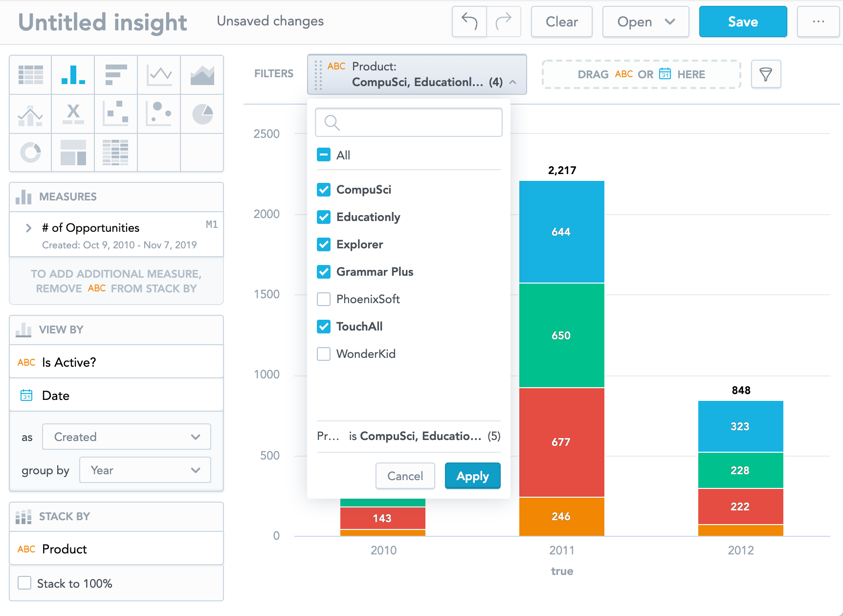The height and width of the screenshot is (616, 843).
Task: Click the Date calendar icon in View By
Action: [26, 395]
